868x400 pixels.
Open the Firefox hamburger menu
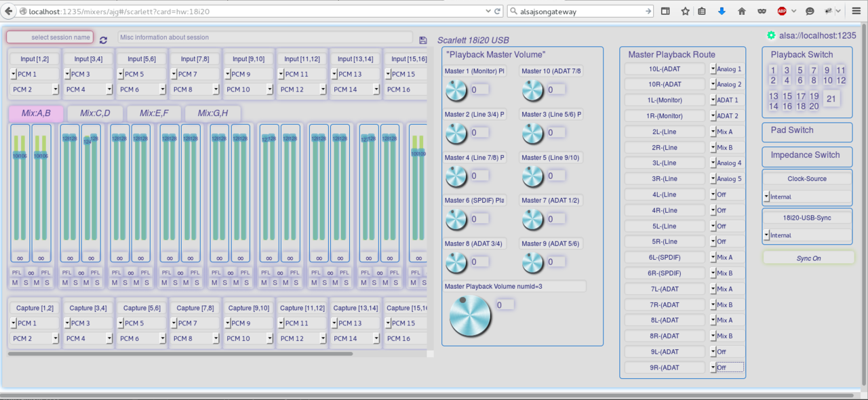click(x=858, y=12)
